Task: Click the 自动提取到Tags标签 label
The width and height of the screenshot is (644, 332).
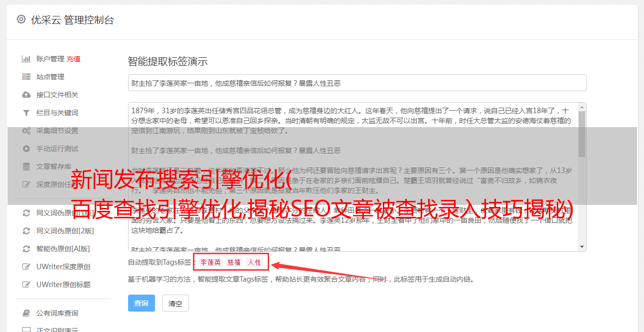Action: (161, 262)
